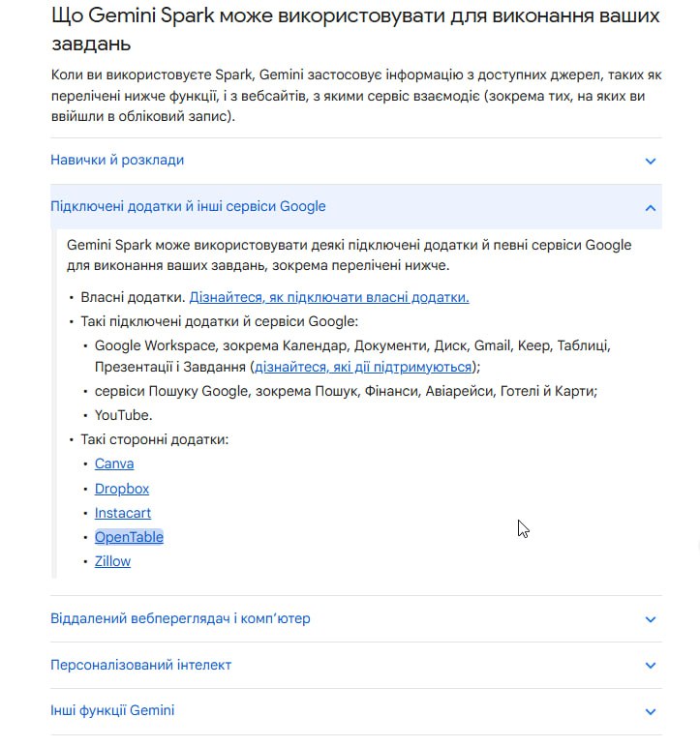The image size is (700, 747).
Task: Open Навички й розклади accordion heading
Action: pos(117,160)
